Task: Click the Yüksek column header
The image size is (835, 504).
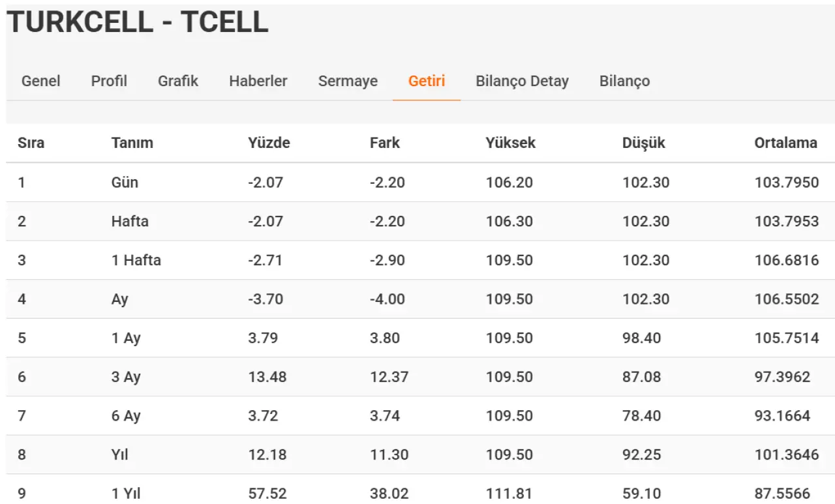Action: click(510, 143)
